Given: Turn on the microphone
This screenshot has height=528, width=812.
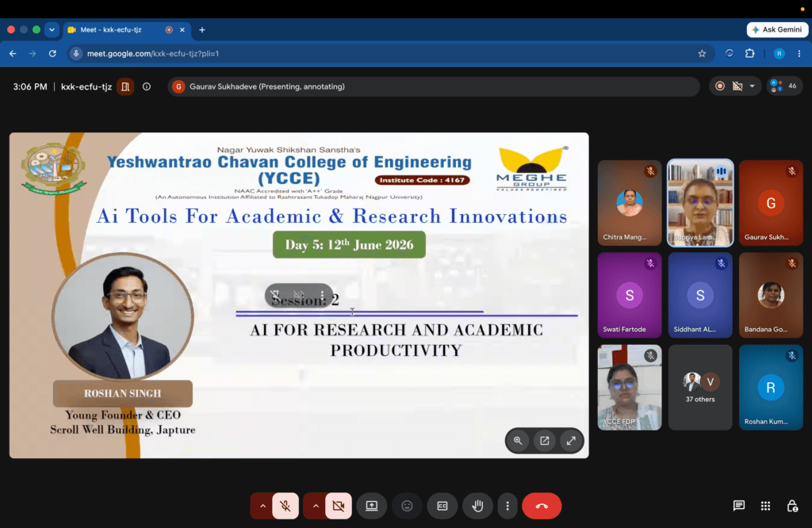Looking at the screenshot, I should point(285,506).
